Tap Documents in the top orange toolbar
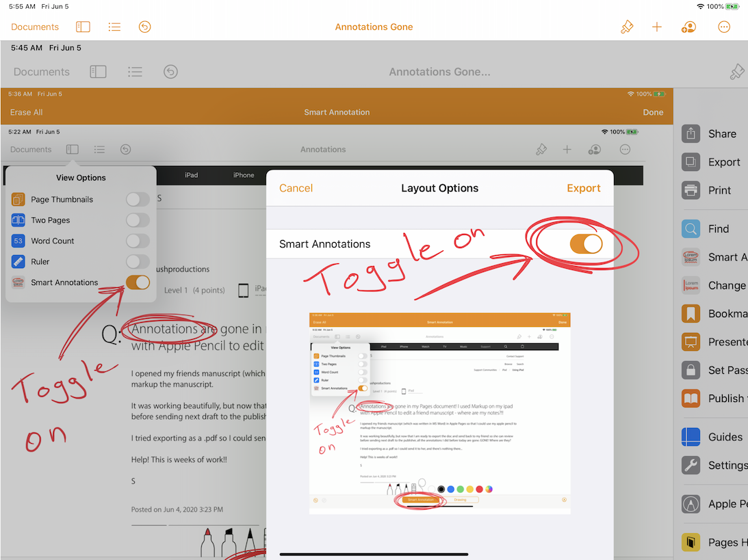This screenshot has width=748, height=560. (x=35, y=27)
